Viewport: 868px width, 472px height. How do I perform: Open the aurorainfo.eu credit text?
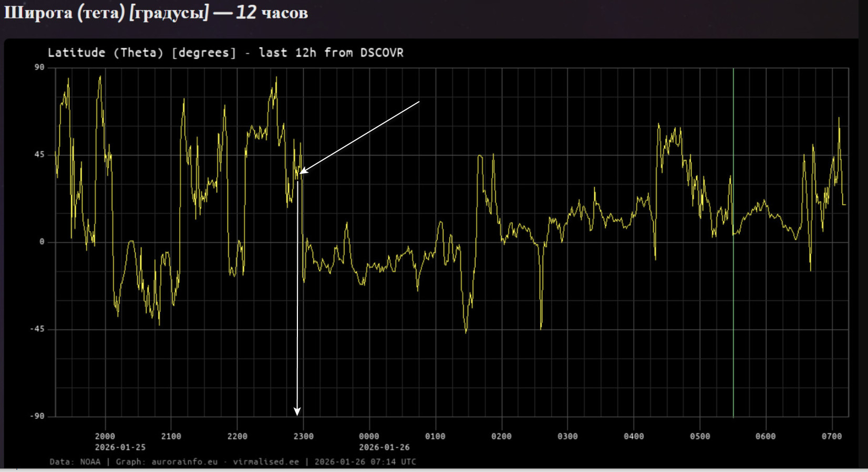pos(184,462)
